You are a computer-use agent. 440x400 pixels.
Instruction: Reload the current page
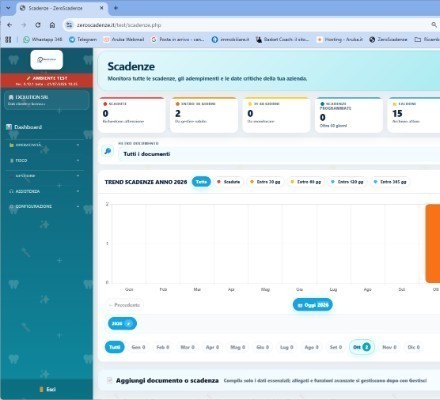pos(38,25)
